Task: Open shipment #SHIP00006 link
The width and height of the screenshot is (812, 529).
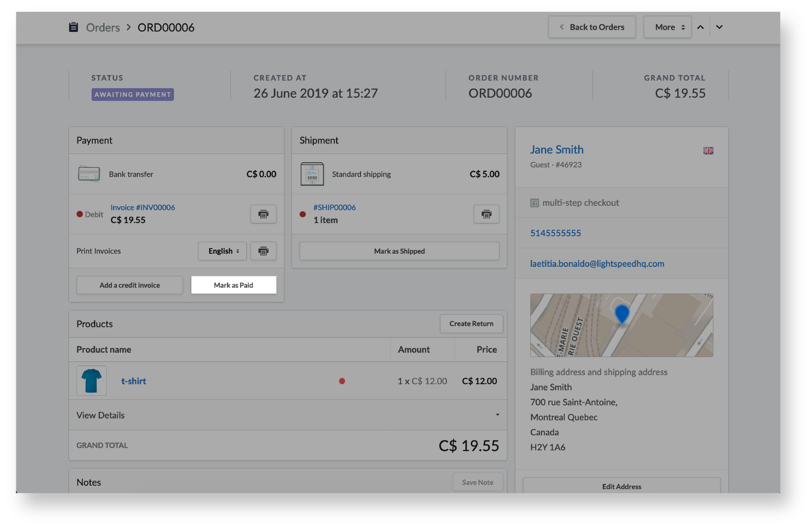Action: tap(334, 207)
